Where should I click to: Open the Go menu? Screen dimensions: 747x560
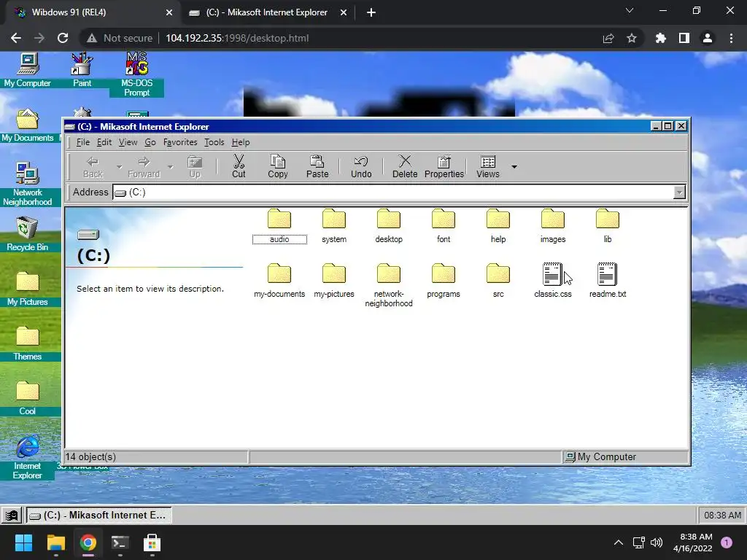coord(150,142)
